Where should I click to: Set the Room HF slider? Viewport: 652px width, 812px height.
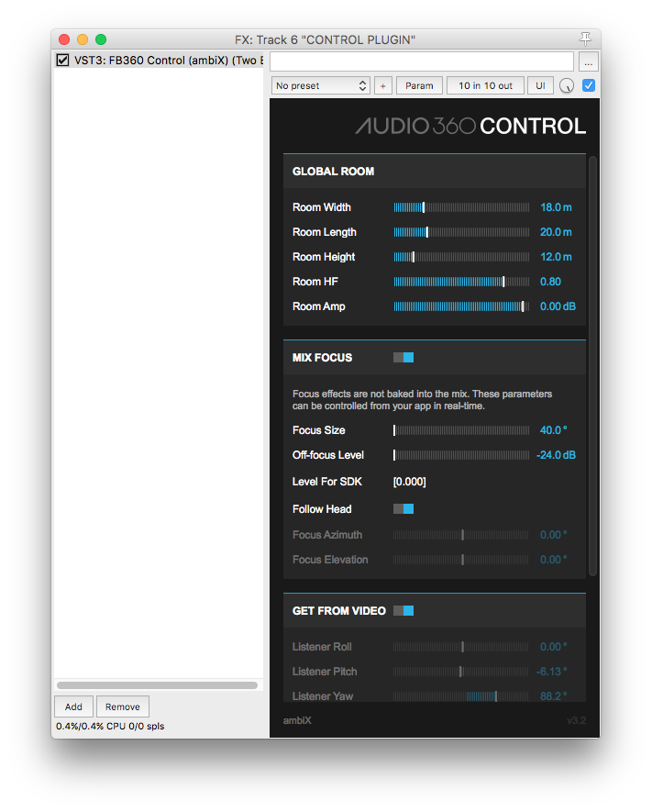point(461,282)
